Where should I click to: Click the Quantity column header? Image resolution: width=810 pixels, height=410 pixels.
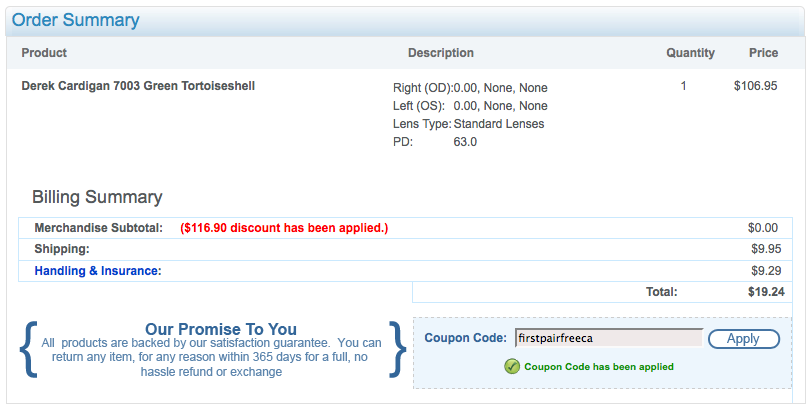click(x=690, y=53)
